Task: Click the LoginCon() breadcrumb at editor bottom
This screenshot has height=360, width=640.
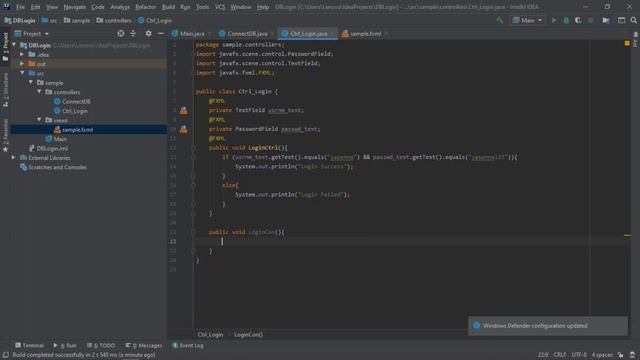Action: pos(248,335)
